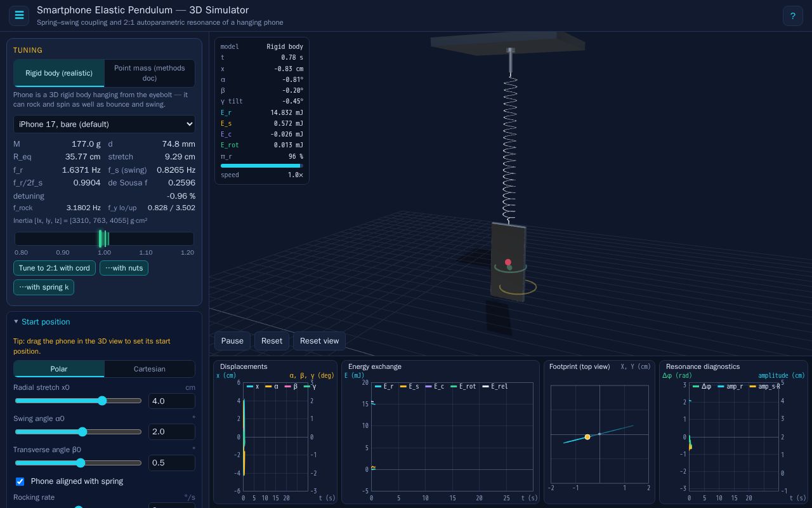Click the detuning value -0.96 %
The image size is (812, 508).
[181, 196]
